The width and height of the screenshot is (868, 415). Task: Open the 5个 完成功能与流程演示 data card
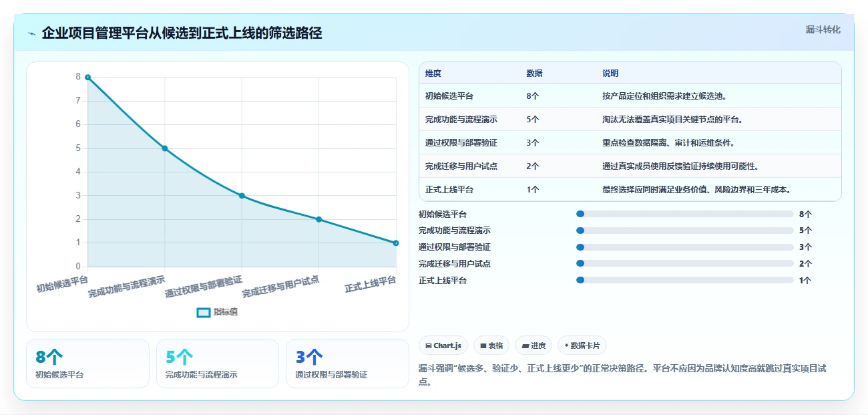[218, 364]
